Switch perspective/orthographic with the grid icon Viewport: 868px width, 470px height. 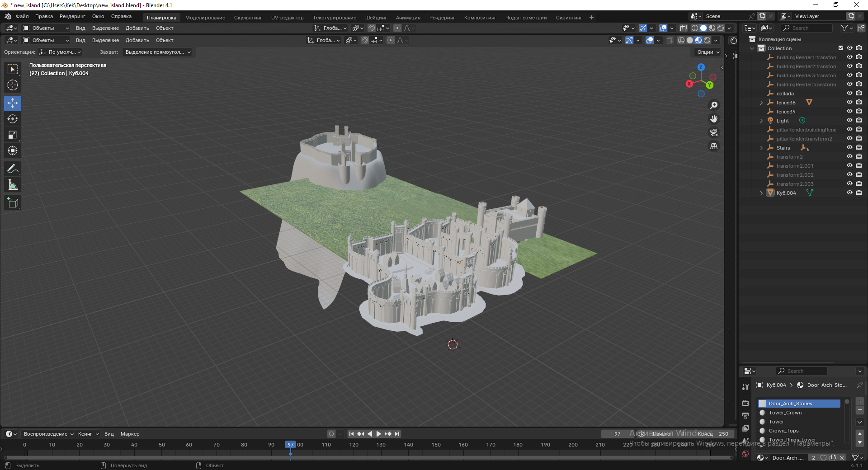pyautogui.click(x=714, y=146)
